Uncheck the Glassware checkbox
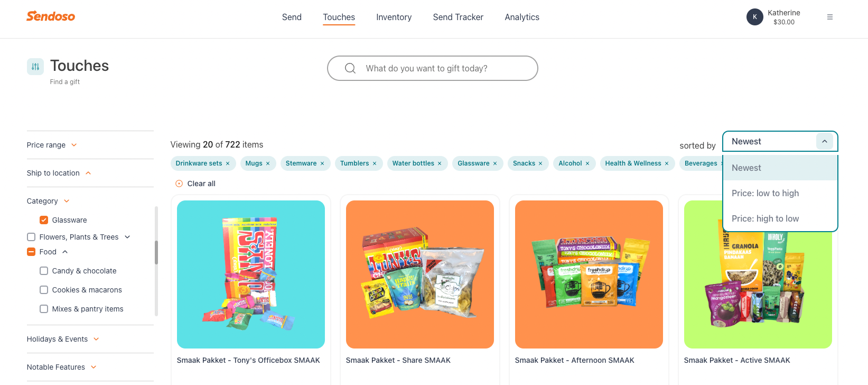Viewport: 868px width, 385px height. point(44,220)
